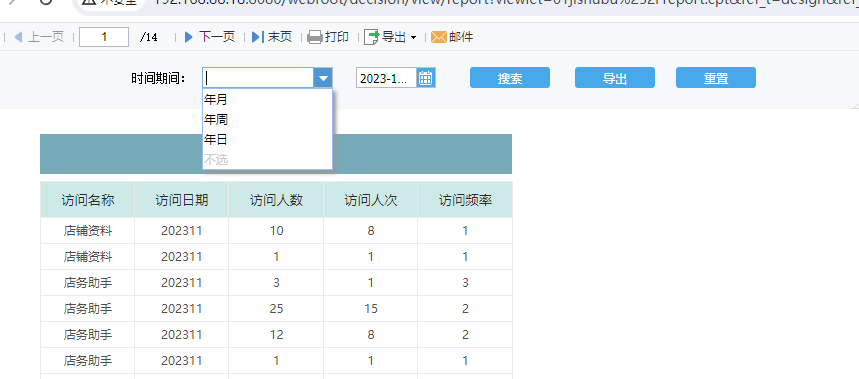Click the cell with value 10
The width and height of the screenshot is (859, 379).
click(276, 231)
